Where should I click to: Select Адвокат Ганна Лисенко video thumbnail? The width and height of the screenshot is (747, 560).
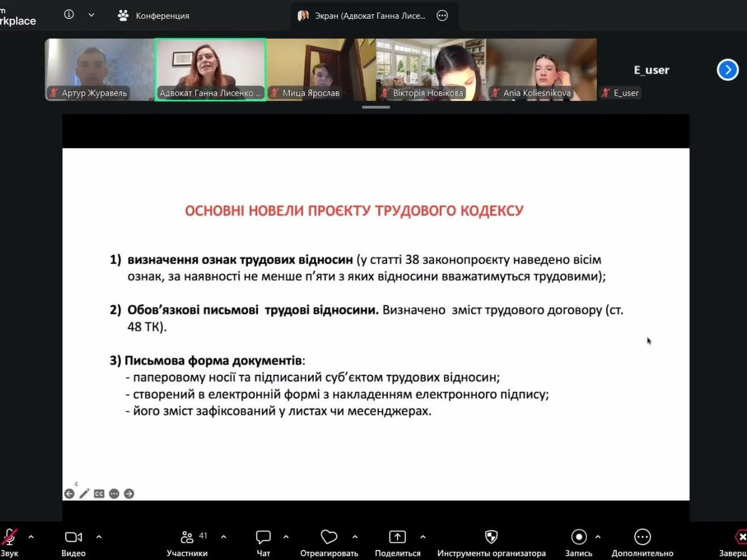(x=210, y=69)
